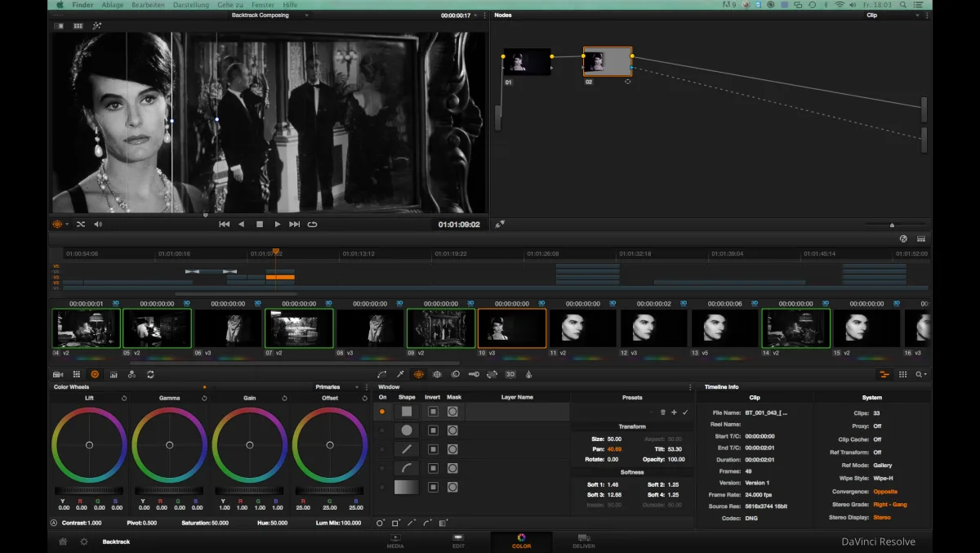Screen dimensions: 980x553
Task: Select the Power Window palette icon
Action: coord(419,374)
